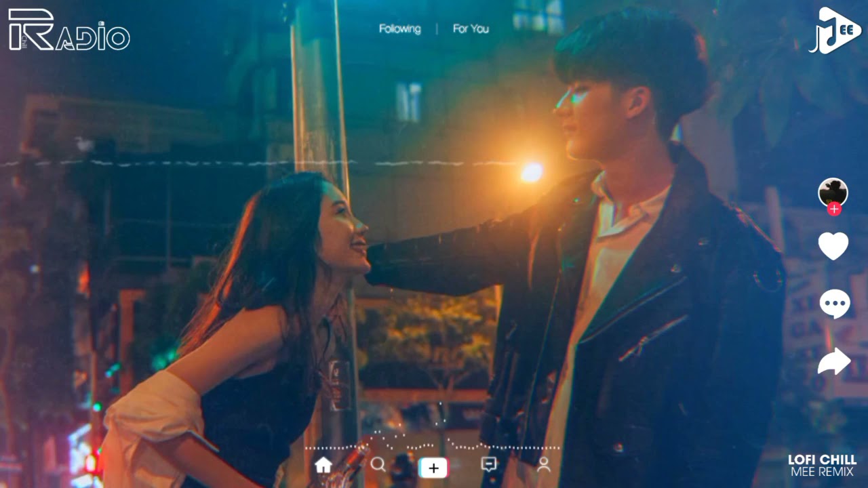
Task: Share the video with the arrow icon
Action: click(834, 361)
